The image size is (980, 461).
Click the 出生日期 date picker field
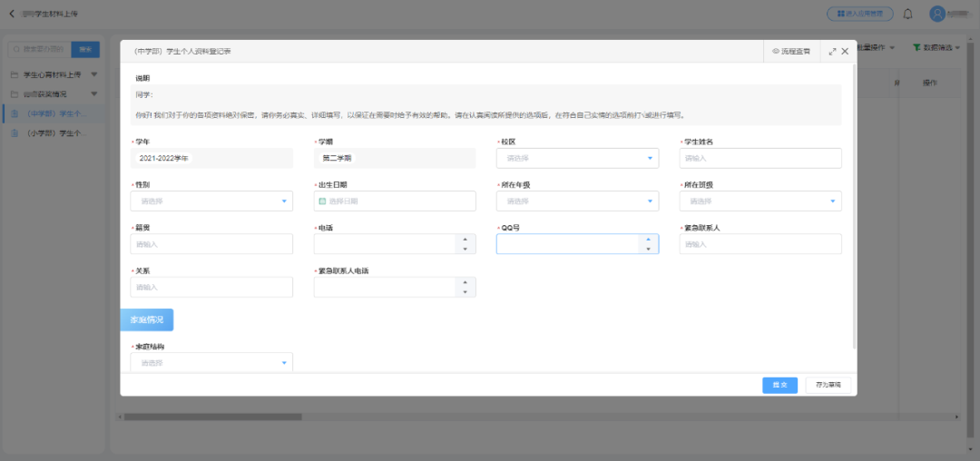(x=395, y=201)
